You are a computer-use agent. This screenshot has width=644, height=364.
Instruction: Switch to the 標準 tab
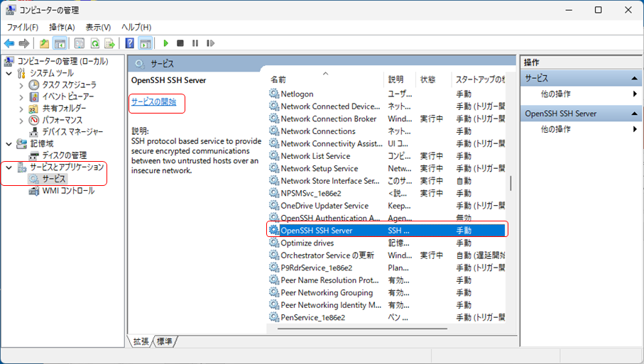point(165,341)
